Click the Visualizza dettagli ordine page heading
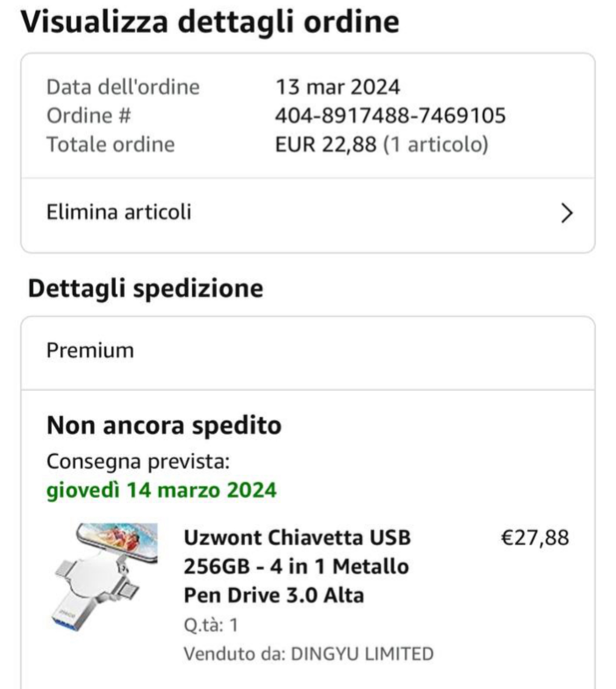This screenshot has width=616, height=689. pos(210,21)
